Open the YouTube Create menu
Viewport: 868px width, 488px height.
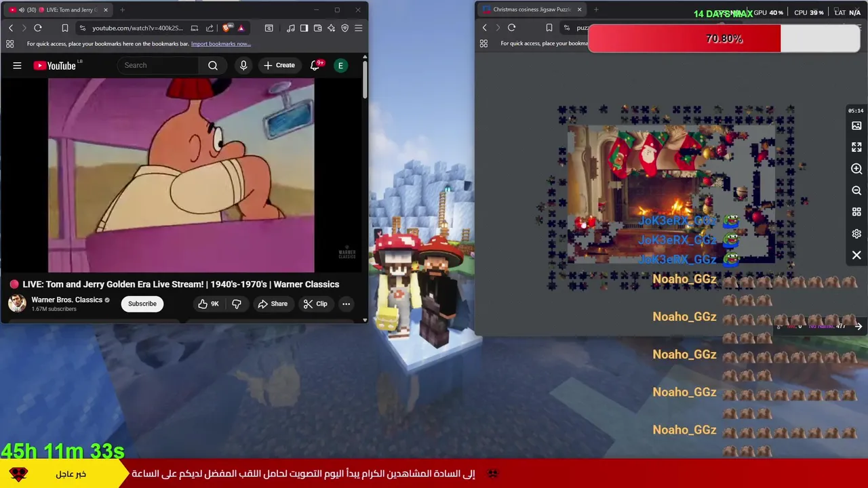point(279,65)
